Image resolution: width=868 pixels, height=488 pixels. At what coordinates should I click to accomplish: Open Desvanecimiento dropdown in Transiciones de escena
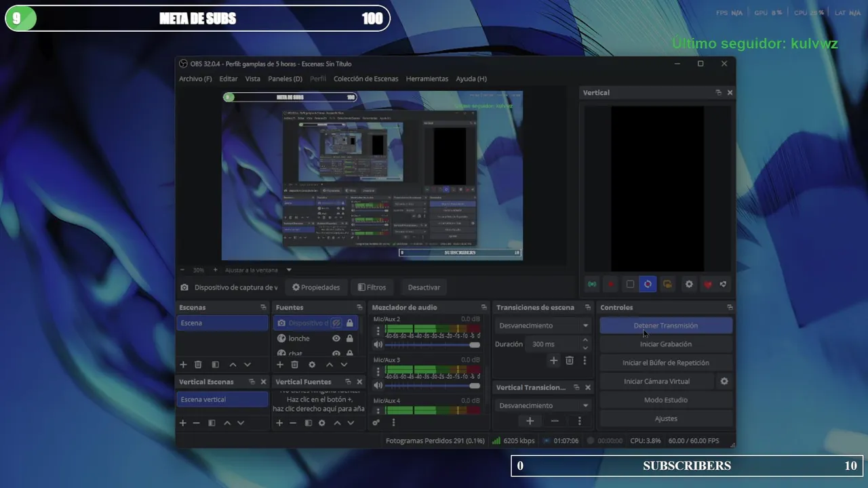coord(543,326)
